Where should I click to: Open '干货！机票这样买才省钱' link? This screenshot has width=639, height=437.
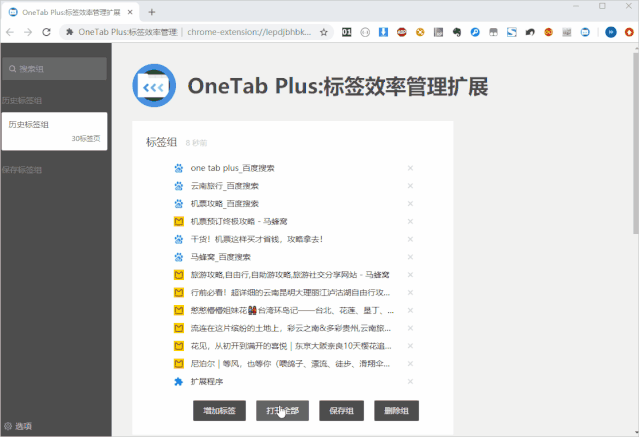coord(257,239)
